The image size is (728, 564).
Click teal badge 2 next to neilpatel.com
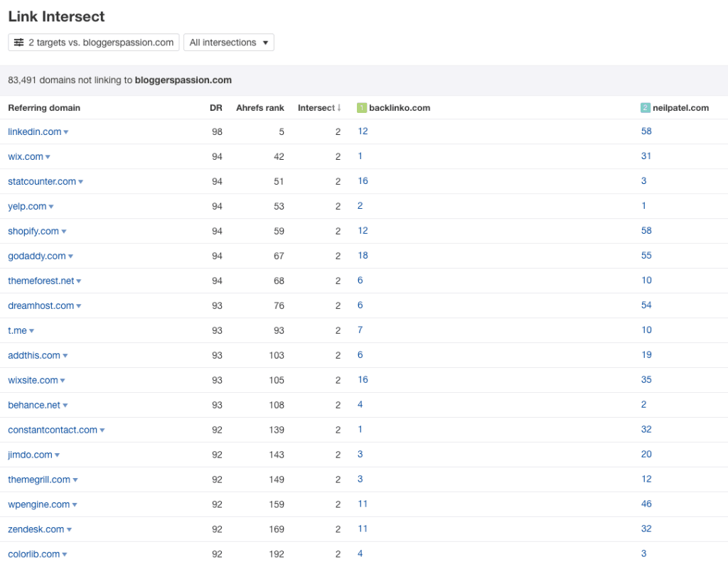(x=646, y=108)
